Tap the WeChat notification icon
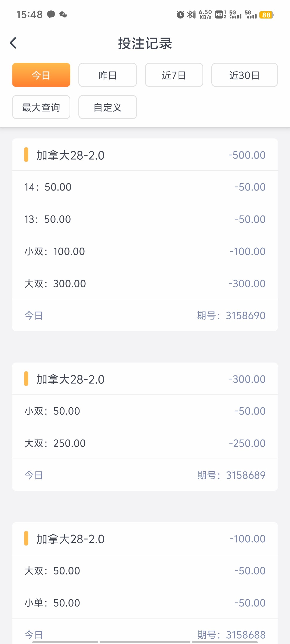This screenshot has height=644, width=290. (63, 14)
